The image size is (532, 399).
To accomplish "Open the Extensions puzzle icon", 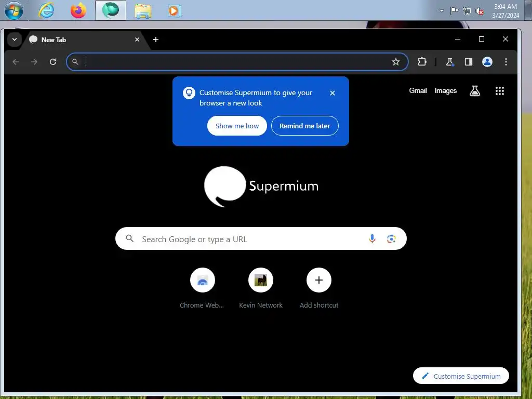I will 422,62.
